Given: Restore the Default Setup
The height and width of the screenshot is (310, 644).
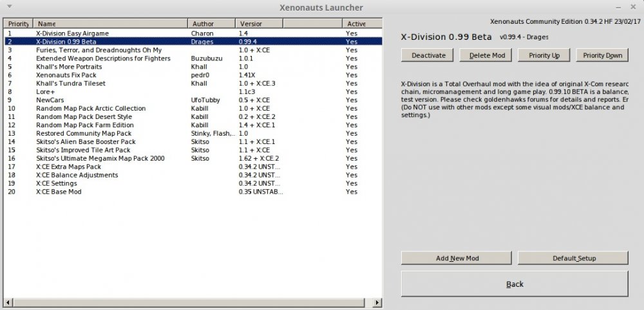Looking at the screenshot, I should pos(573,259).
